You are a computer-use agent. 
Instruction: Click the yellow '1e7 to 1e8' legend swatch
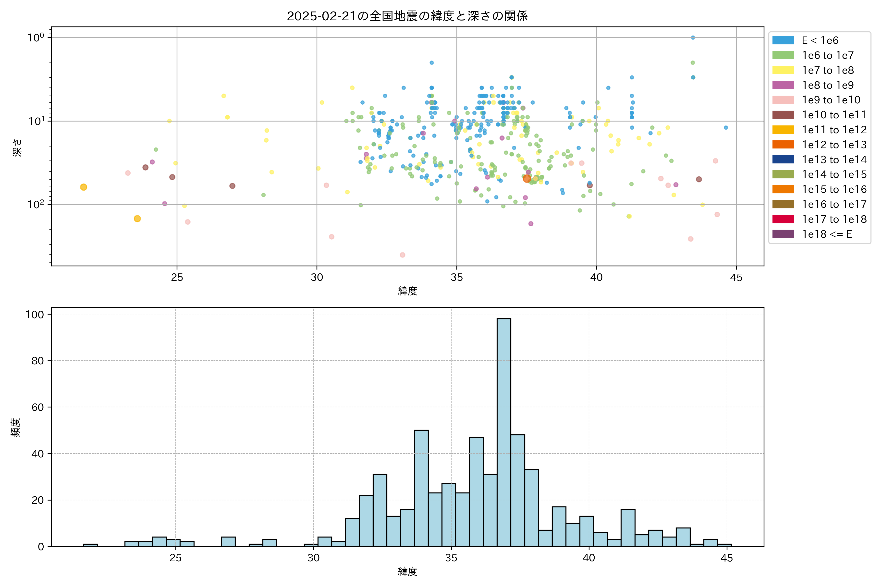coord(783,70)
